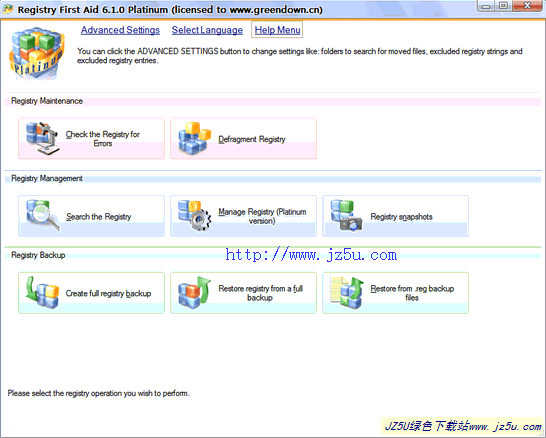The image size is (546, 438).
Task: Click the gear cubes Manage Registry icon
Action: pos(195,216)
